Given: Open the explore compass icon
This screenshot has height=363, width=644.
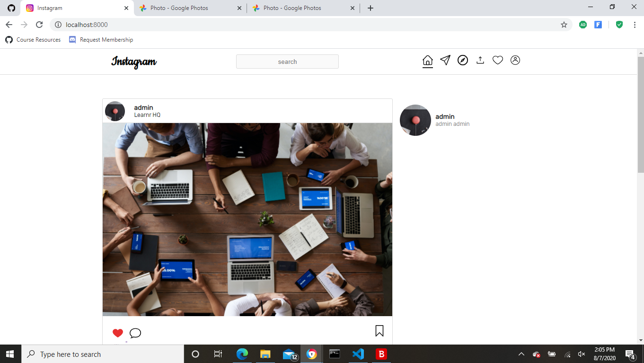Looking at the screenshot, I should coord(463,60).
